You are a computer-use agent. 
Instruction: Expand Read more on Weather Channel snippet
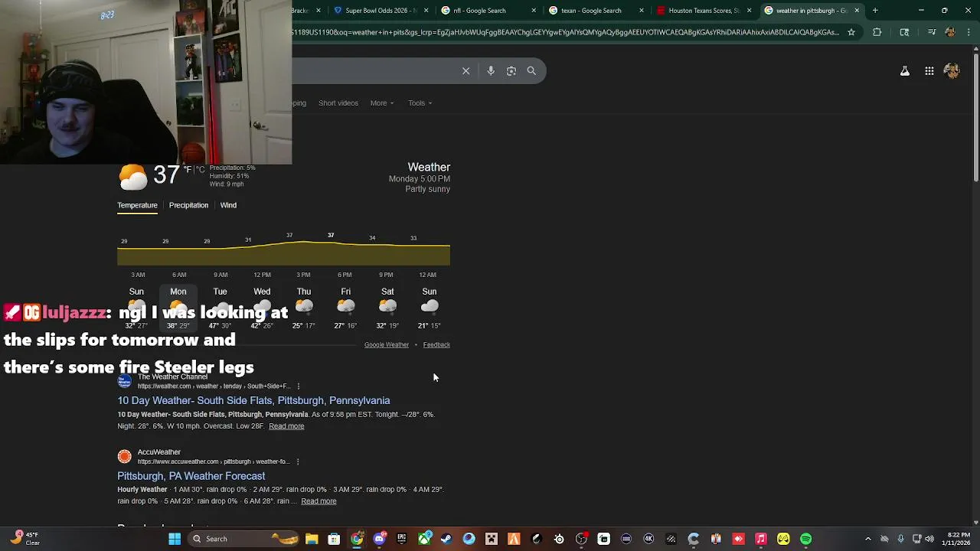point(286,426)
